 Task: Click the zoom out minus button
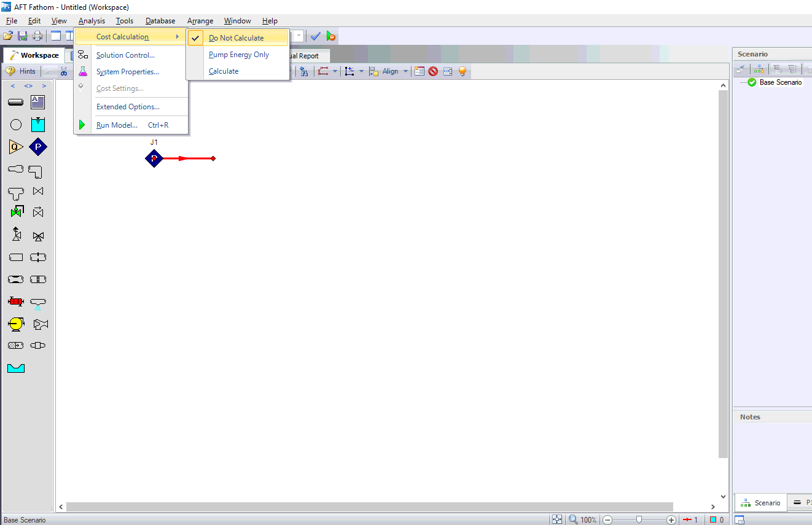click(x=607, y=519)
